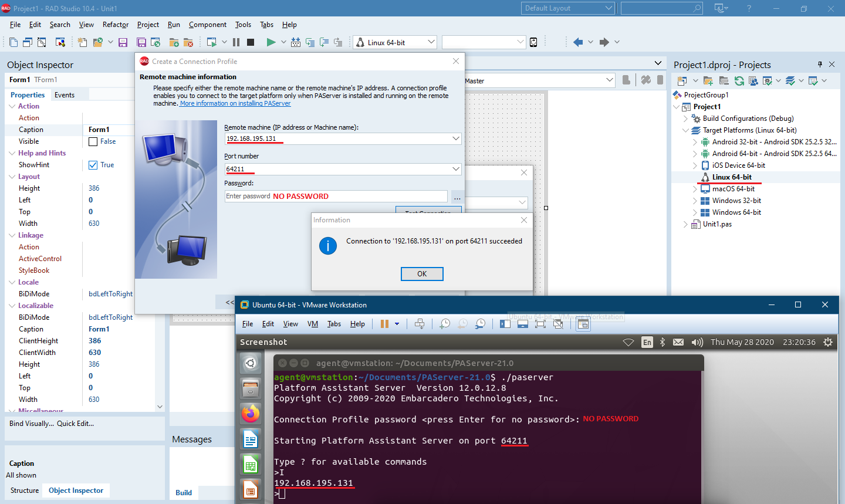Open LibreOffice Calc from Ubuntu launcher
Image resolution: width=845 pixels, height=504 pixels.
(x=251, y=465)
